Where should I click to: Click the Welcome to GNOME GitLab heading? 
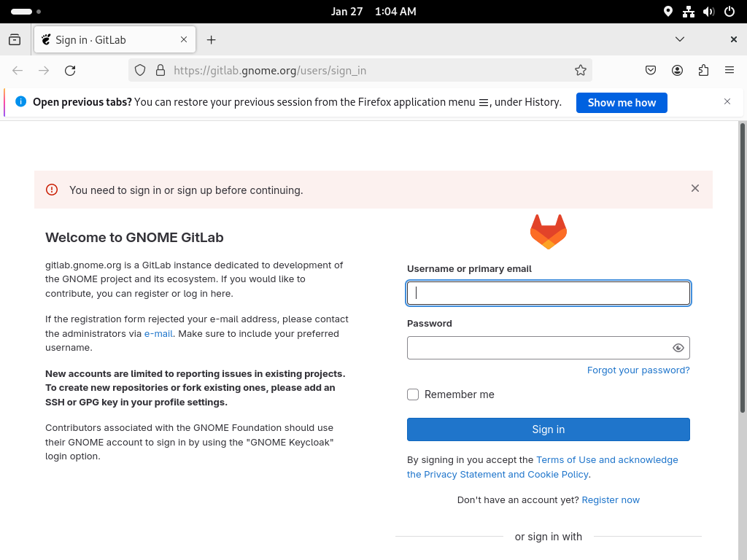tap(134, 238)
